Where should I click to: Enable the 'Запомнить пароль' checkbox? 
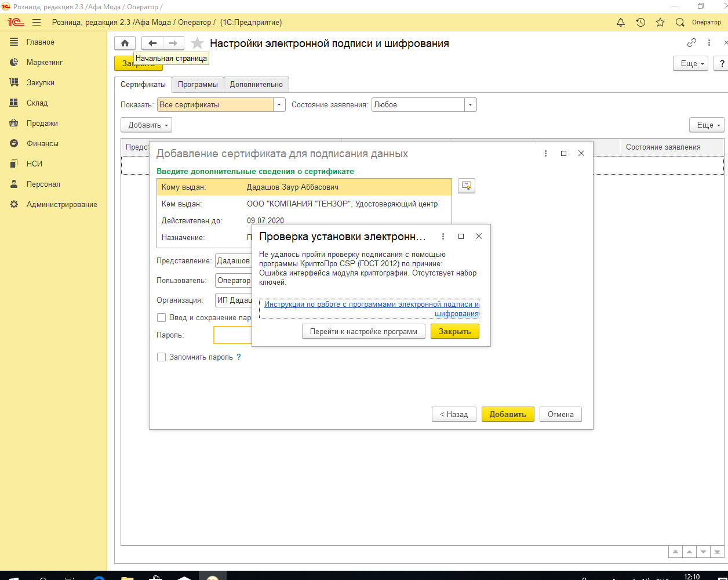click(162, 357)
